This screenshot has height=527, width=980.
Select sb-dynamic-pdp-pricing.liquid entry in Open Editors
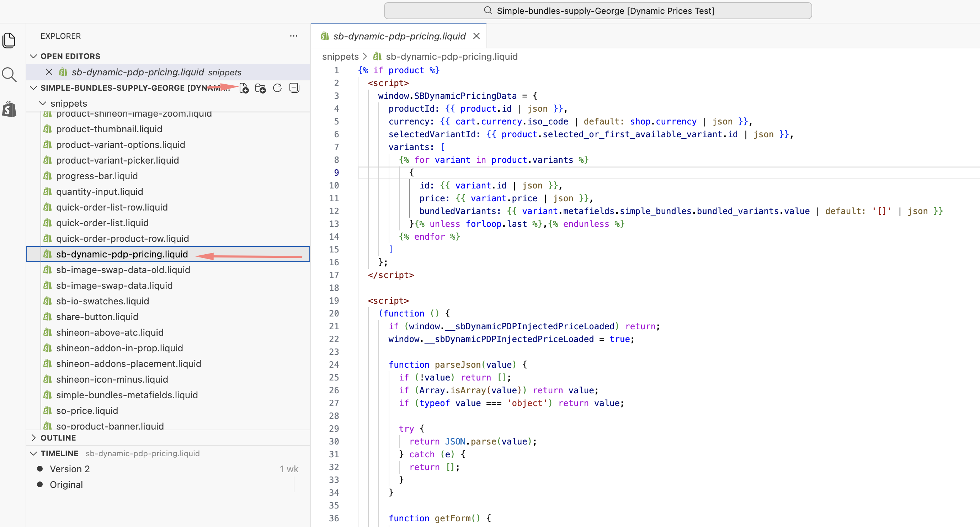pyautogui.click(x=168, y=72)
